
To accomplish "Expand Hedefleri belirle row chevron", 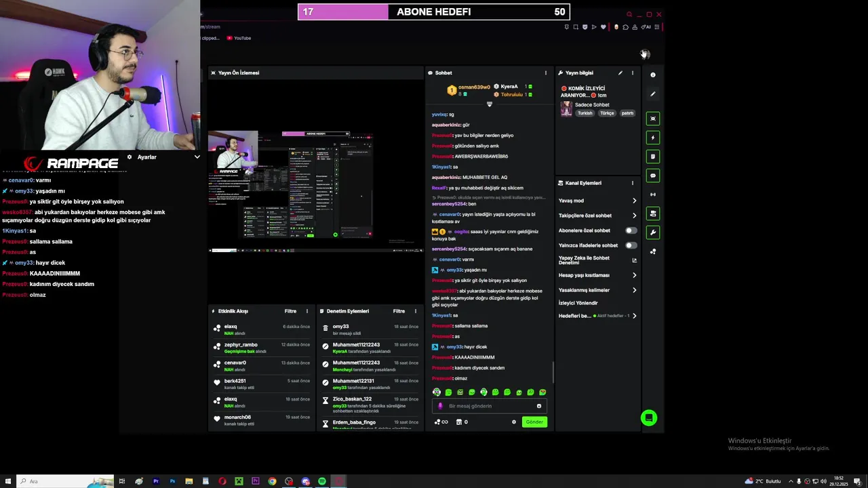I will coord(634,316).
